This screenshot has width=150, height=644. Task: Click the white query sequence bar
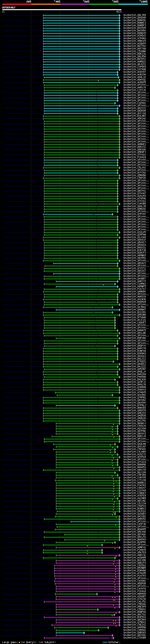(x=62, y=10)
